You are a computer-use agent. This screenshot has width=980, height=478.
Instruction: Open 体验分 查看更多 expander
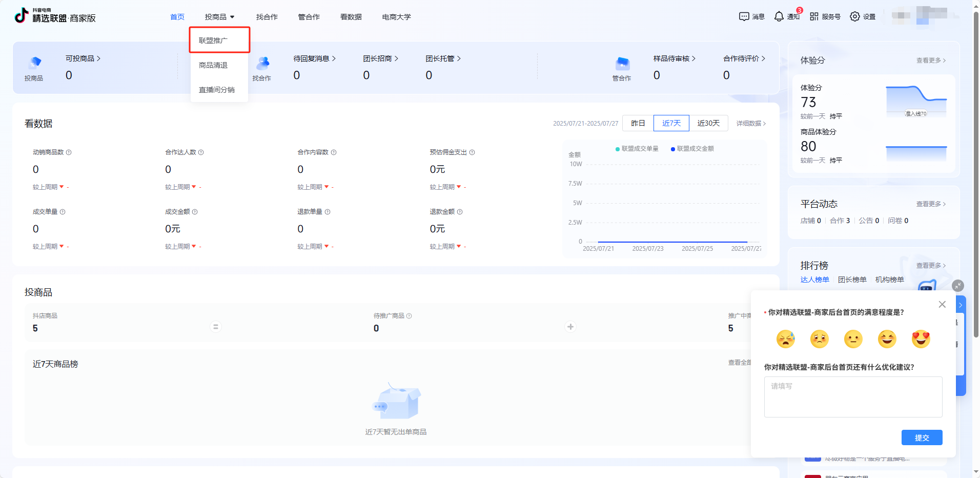click(x=931, y=61)
